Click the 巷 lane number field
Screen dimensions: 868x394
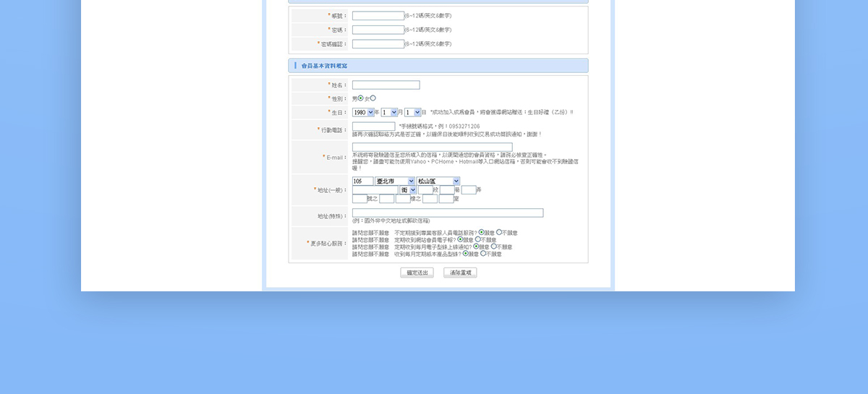[x=447, y=190]
